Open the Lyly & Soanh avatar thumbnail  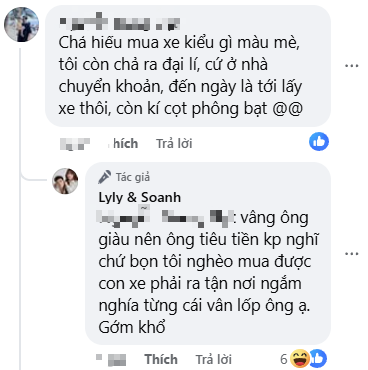click(65, 181)
